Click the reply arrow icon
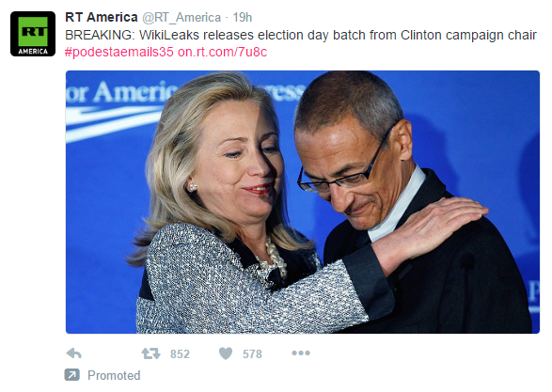 tap(74, 353)
